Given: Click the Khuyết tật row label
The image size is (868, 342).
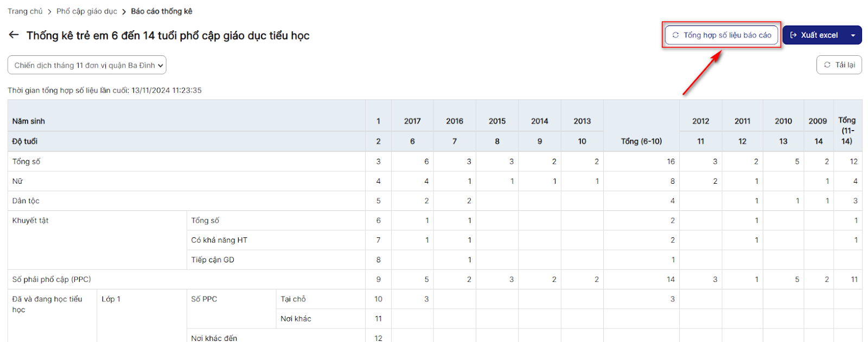Looking at the screenshot, I should [30, 221].
